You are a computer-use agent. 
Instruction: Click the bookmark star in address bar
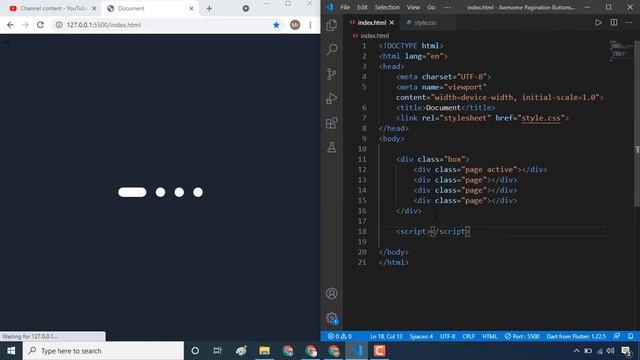(x=276, y=25)
